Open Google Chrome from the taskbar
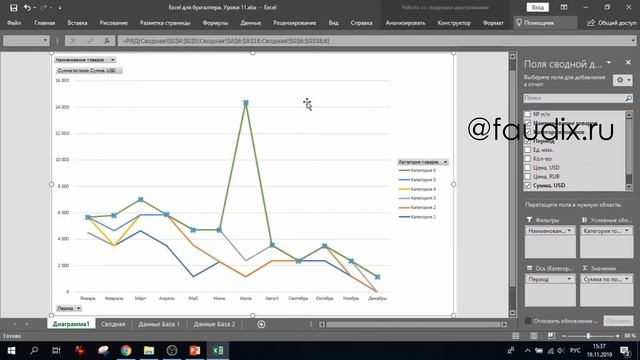The width and height of the screenshot is (640, 360). 126,351
